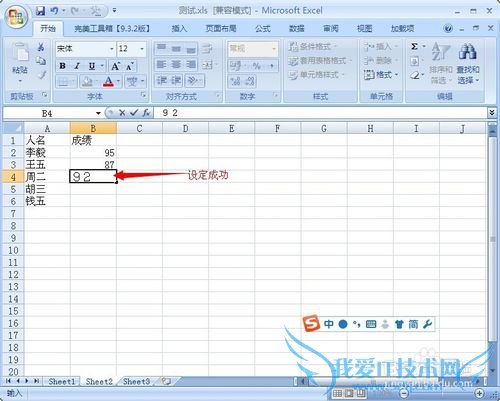Click the Name Box showing B4
Viewport: 500px width, 401px height.
pyautogui.click(x=48, y=113)
